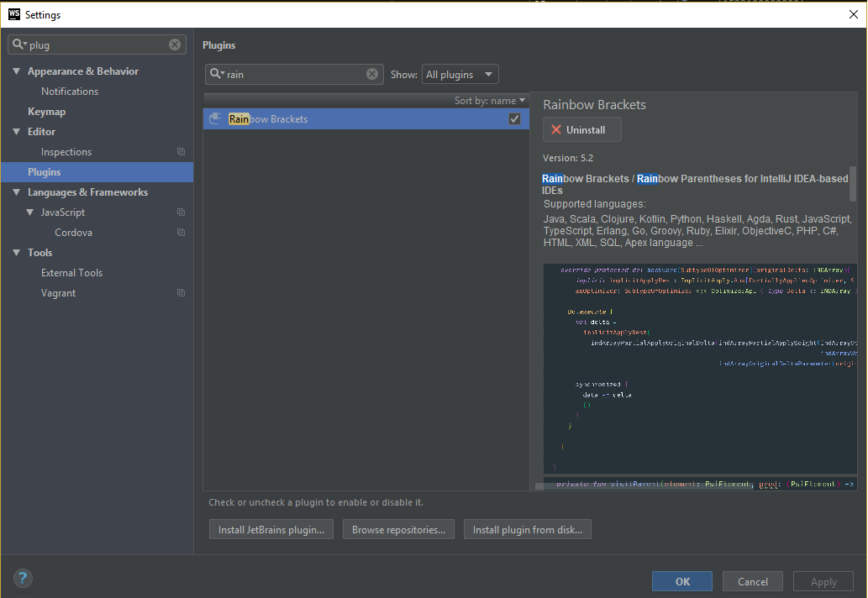Click the per-project icon next to Inspections

(x=181, y=151)
